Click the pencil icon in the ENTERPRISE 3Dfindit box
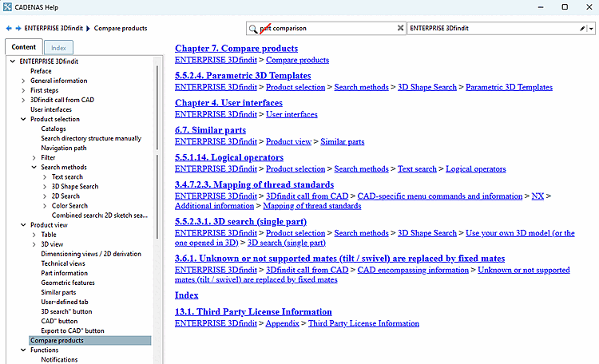The width and height of the screenshot is (599, 364). [x=582, y=28]
